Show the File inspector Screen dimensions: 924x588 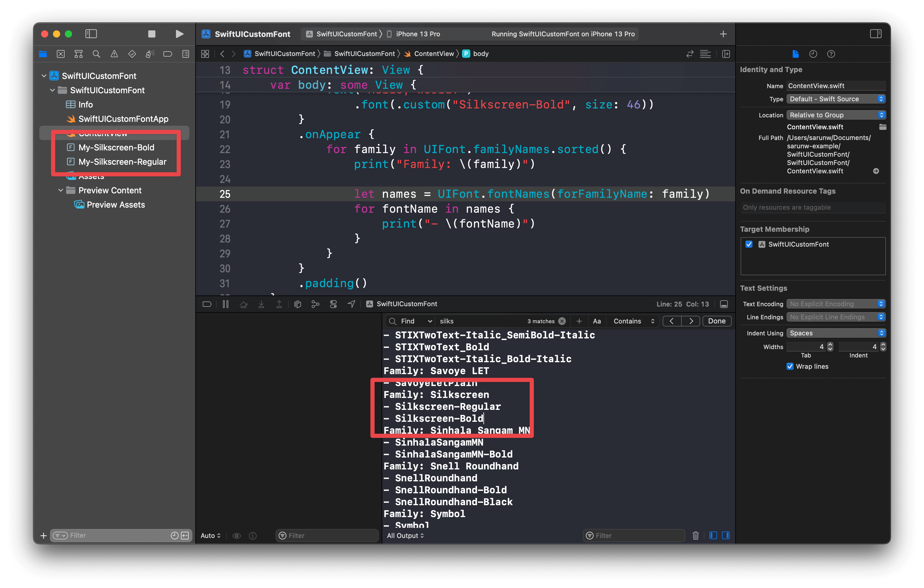(x=795, y=54)
